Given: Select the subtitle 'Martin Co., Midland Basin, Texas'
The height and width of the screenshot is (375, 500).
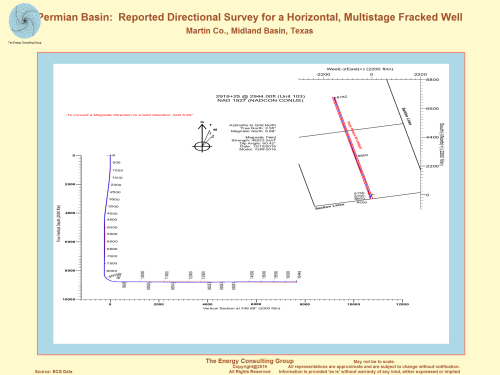Looking at the screenshot, I should pyautogui.click(x=249, y=31).
